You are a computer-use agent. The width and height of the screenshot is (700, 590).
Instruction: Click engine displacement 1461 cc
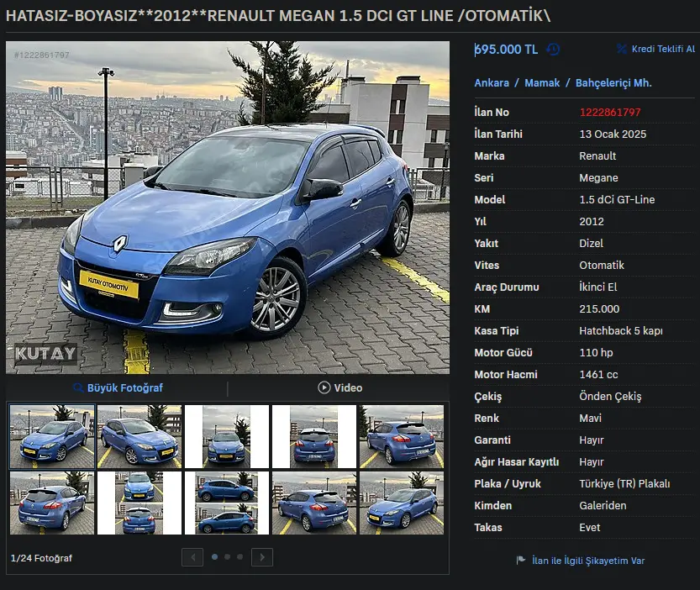[598, 375]
